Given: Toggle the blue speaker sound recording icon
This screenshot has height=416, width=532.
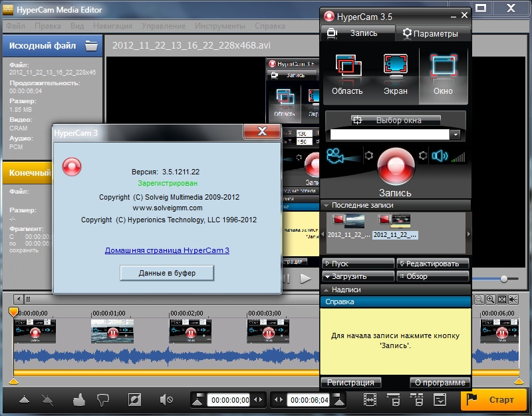Looking at the screenshot, I should (440, 156).
